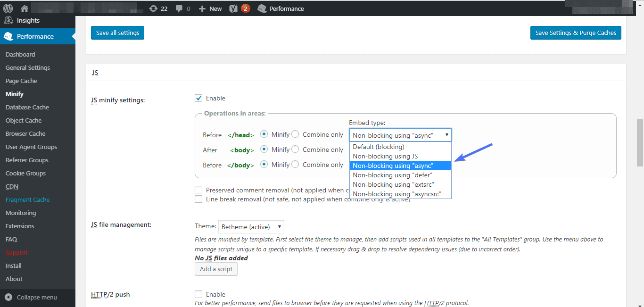Open Monitoring page

[x=21, y=213]
